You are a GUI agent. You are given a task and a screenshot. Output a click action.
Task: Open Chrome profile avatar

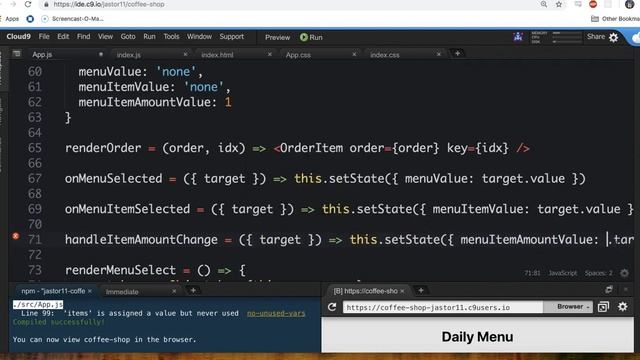pos(630,4)
